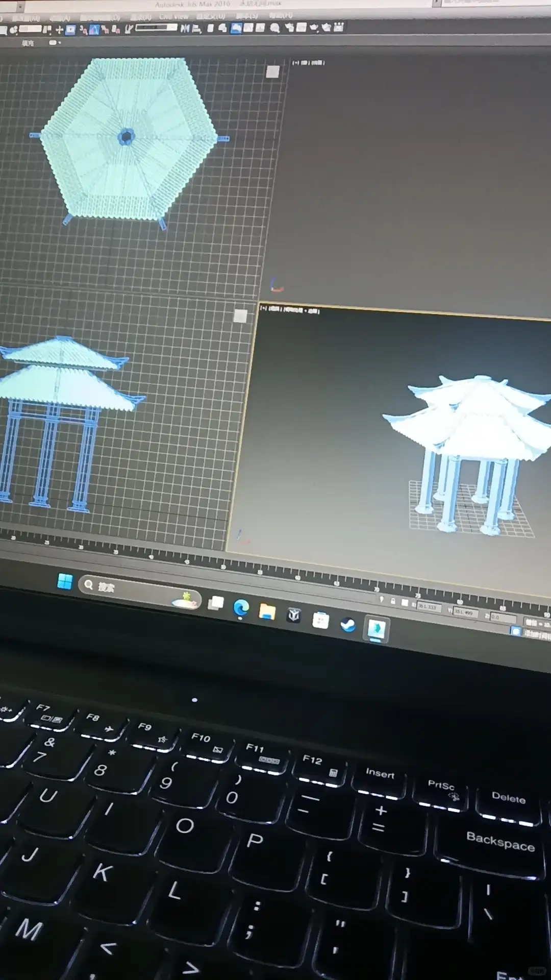Click the front viewport's ViewCube
551x980 pixels.
coord(240,316)
